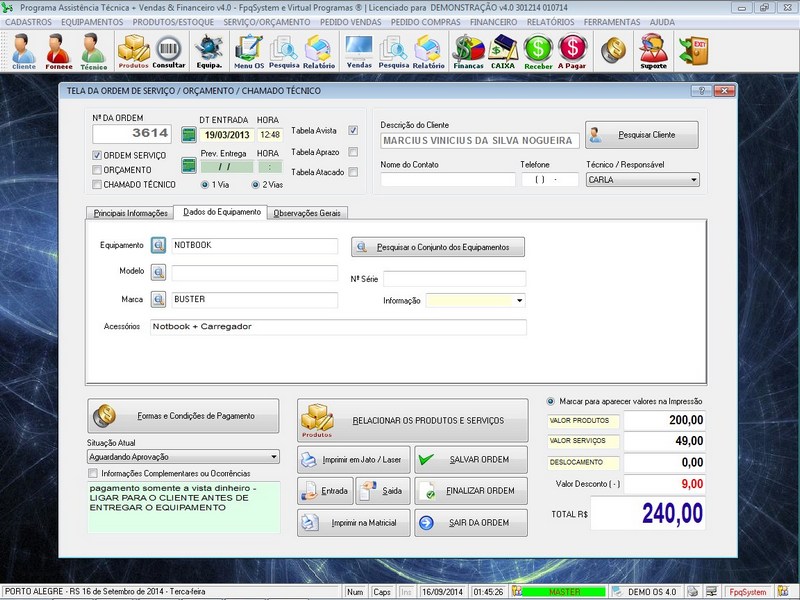The image size is (800, 600).
Task: Click Imprimir em Jato / Laser
Action: [x=354, y=460]
